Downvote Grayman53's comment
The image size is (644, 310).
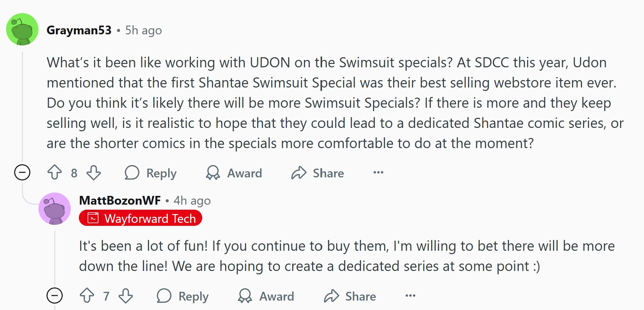[94, 173]
